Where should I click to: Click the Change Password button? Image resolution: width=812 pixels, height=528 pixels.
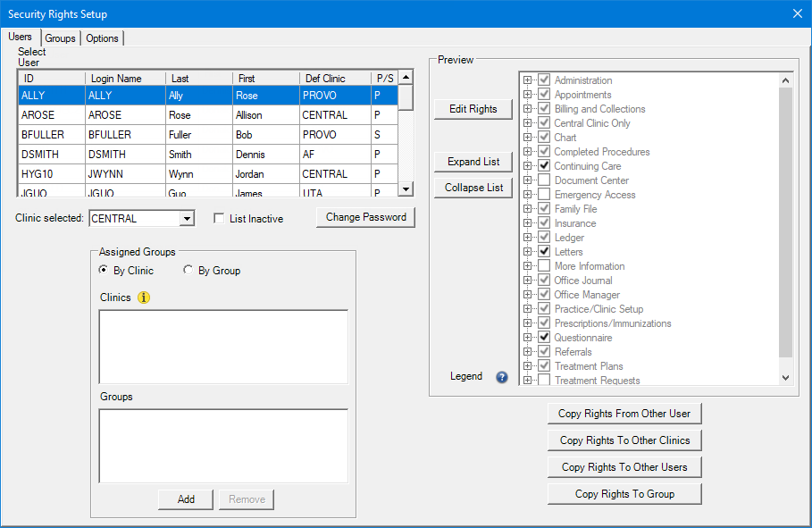pyautogui.click(x=365, y=217)
